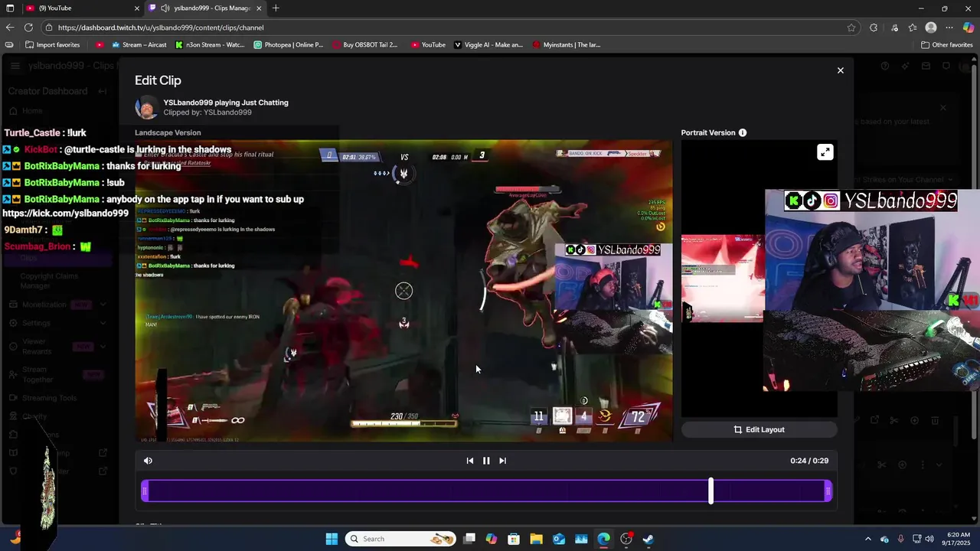Open the Windows Start menu
Screen dimensions: 980x551
332,539
